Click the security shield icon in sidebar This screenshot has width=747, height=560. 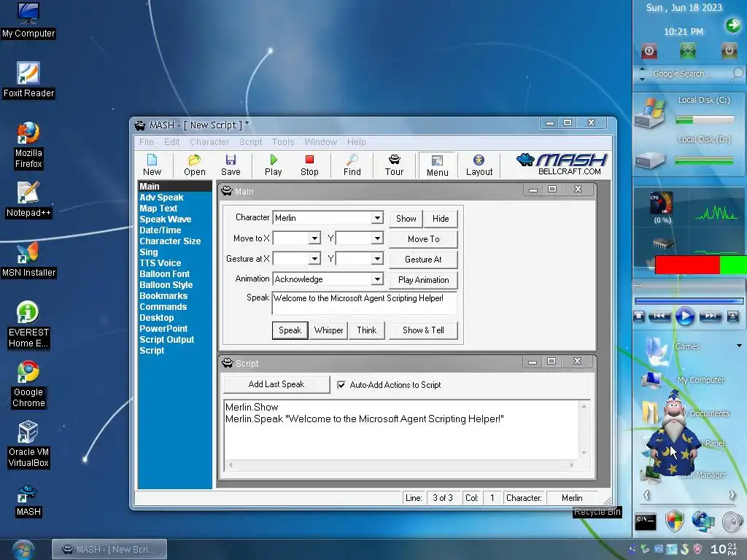pyautogui.click(x=675, y=521)
